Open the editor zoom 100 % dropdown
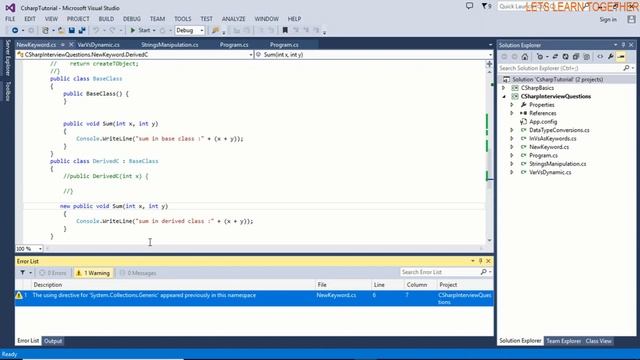Viewport: 640px width, 360px height. [x=29, y=249]
